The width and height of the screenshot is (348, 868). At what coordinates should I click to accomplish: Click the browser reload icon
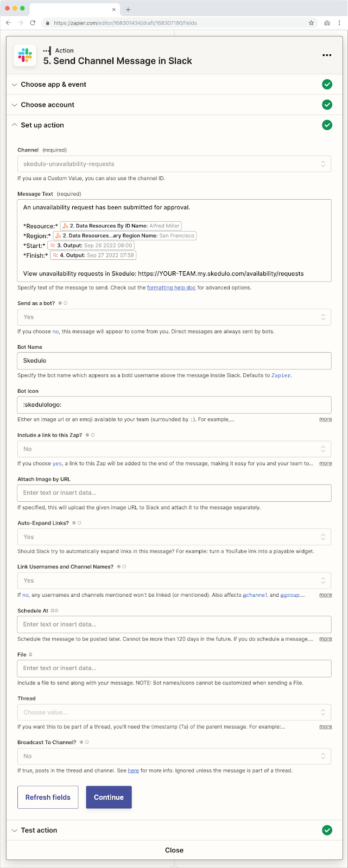point(33,23)
